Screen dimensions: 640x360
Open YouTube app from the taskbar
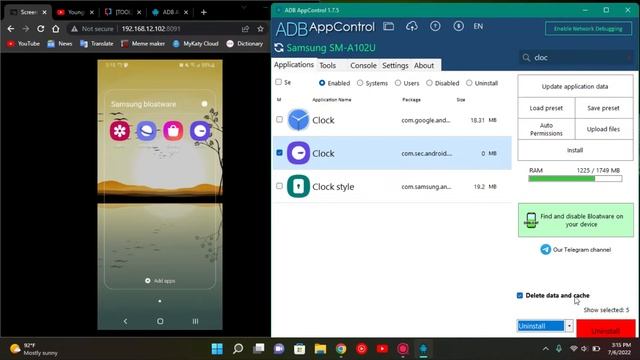[382, 349]
